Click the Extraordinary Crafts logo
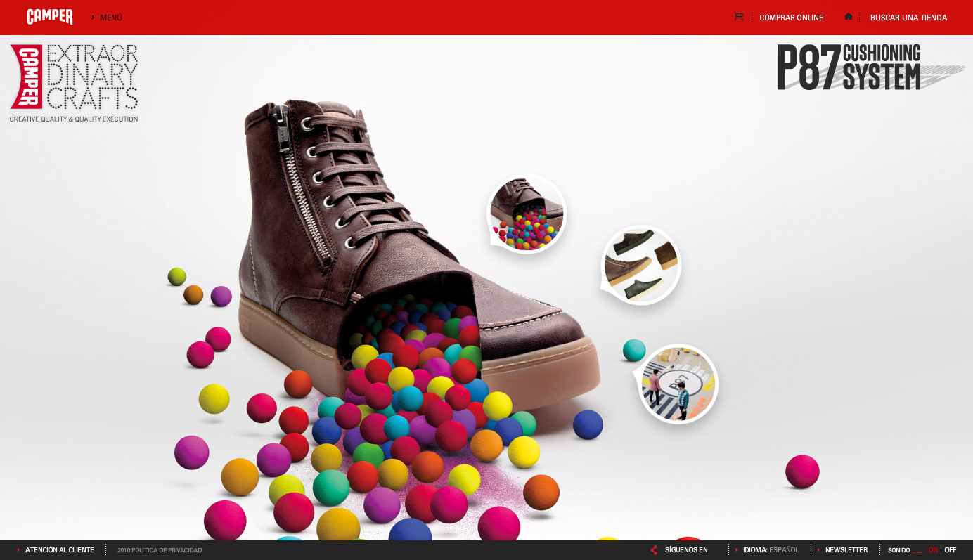This screenshot has height=560, width=973. click(74, 83)
